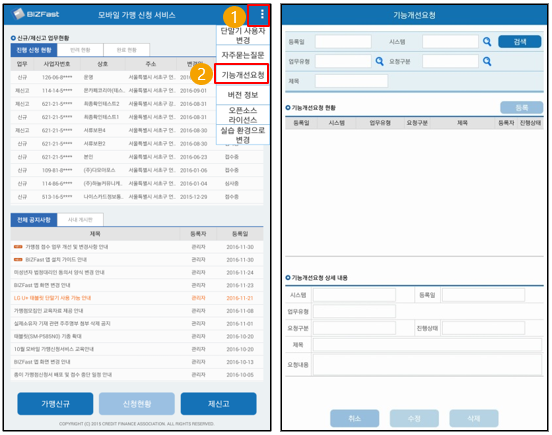Select 오픈소스 라이선스 menu item
552x435 pixels.
click(x=243, y=115)
